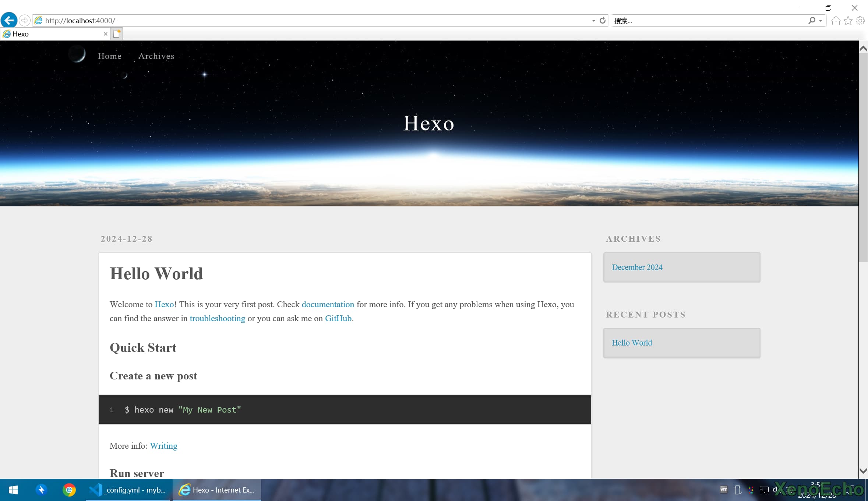Image resolution: width=868 pixels, height=501 pixels.
Task: Click the search magnifier icon
Action: coord(812,21)
